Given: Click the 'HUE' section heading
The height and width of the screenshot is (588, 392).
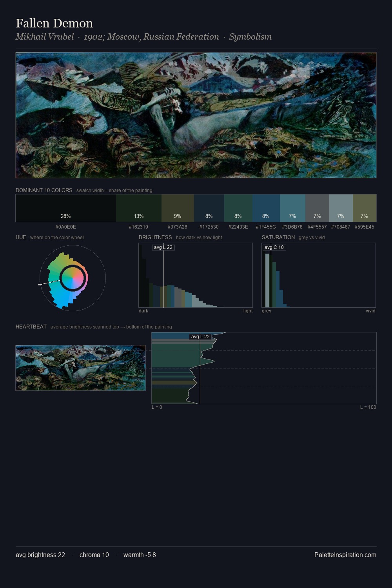Looking at the screenshot, I should (x=21, y=237).
